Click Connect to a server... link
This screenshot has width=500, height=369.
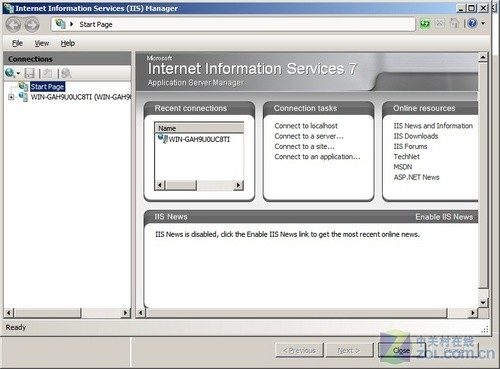pyautogui.click(x=309, y=136)
